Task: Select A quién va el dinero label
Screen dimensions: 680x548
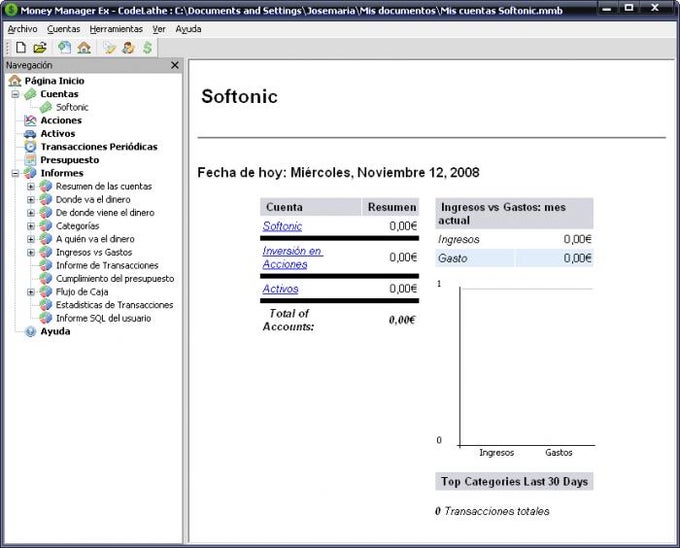Action: (95, 239)
